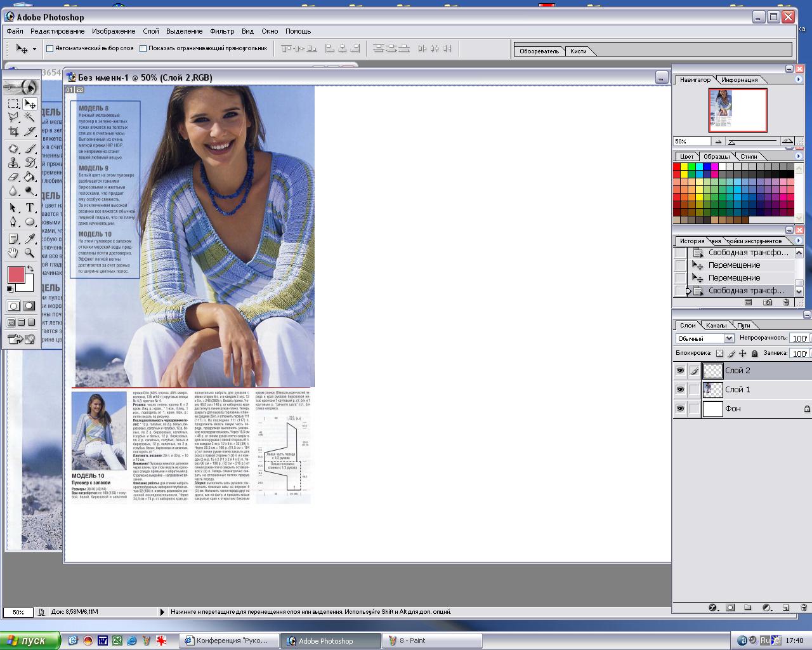Switch to the Стили tab
Screen dimensions: 812x650
(x=749, y=156)
